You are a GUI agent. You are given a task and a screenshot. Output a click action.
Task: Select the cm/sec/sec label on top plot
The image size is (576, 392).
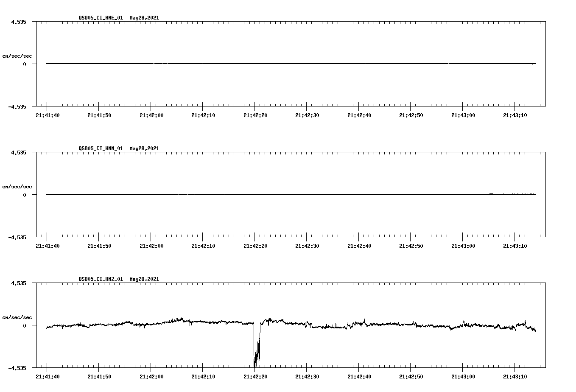pyautogui.click(x=17, y=56)
